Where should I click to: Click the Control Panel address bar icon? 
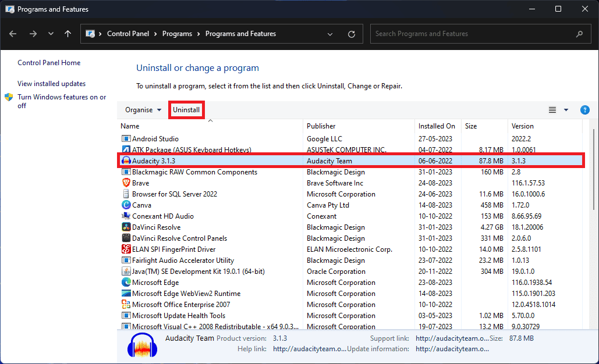[90, 34]
